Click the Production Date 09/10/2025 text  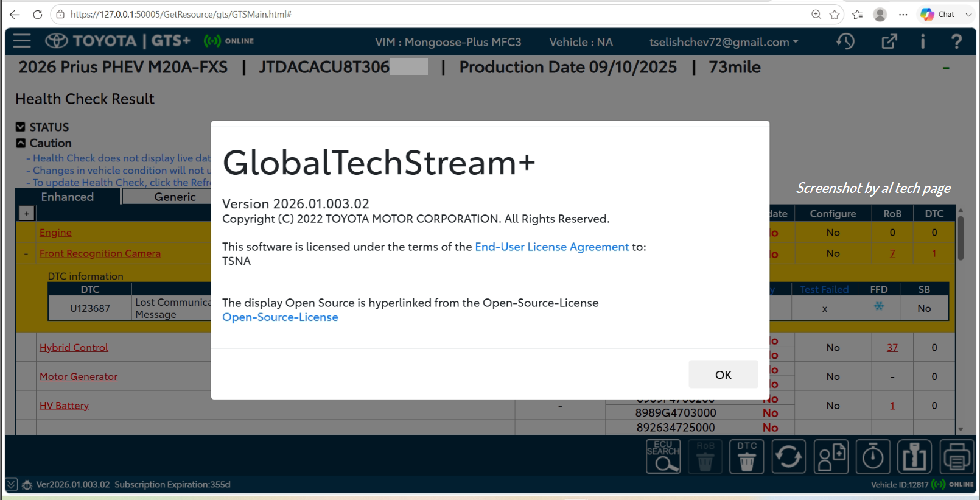tap(568, 67)
